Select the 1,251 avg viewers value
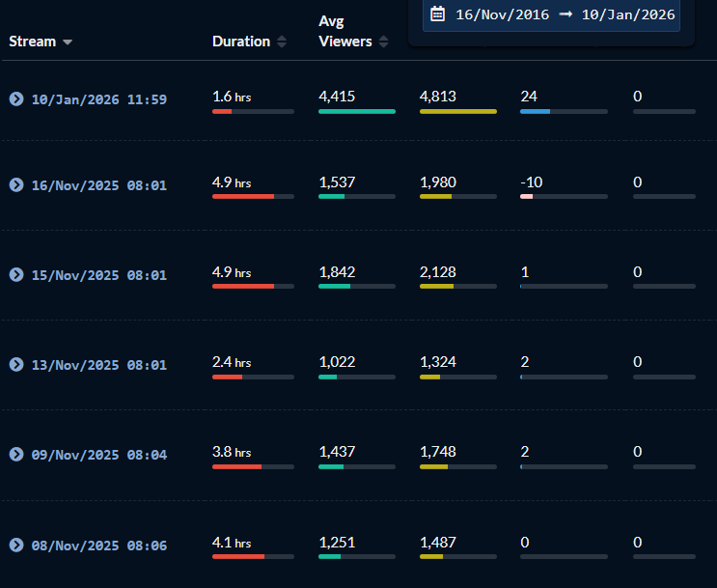This screenshot has height=588, width=717. (337, 543)
